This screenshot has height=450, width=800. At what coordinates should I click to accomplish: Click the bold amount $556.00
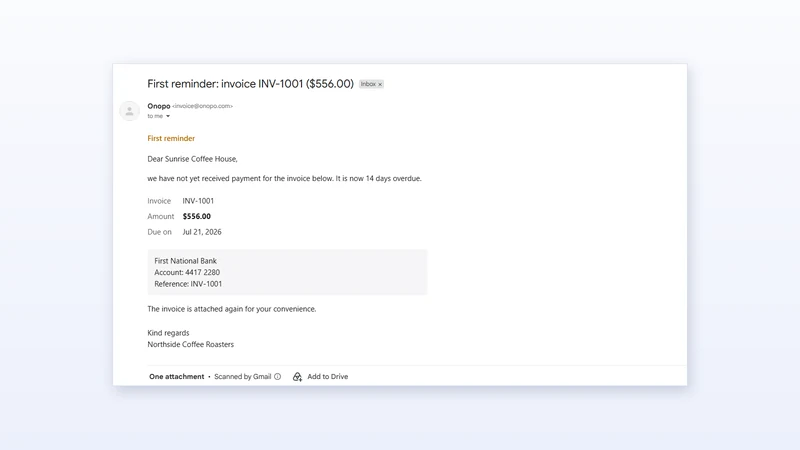point(196,216)
